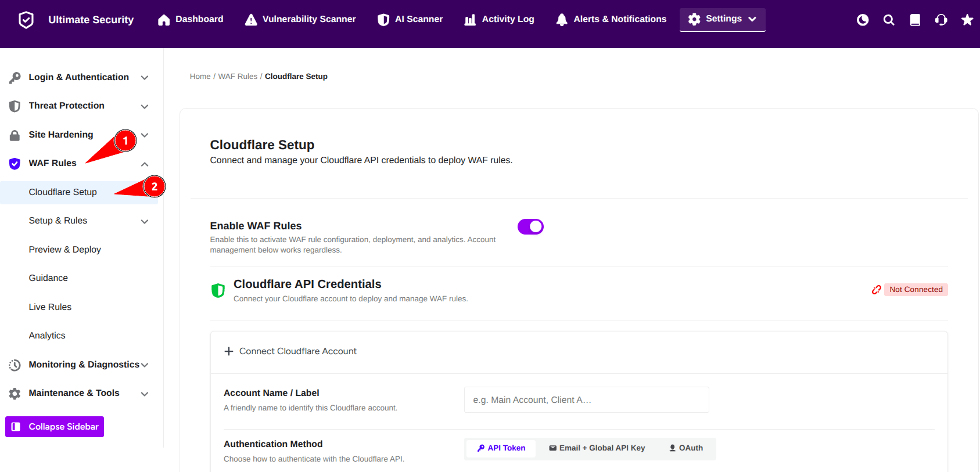
Task: Expand Monitoring & Diagnostics chevron
Action: pos(145,365)
